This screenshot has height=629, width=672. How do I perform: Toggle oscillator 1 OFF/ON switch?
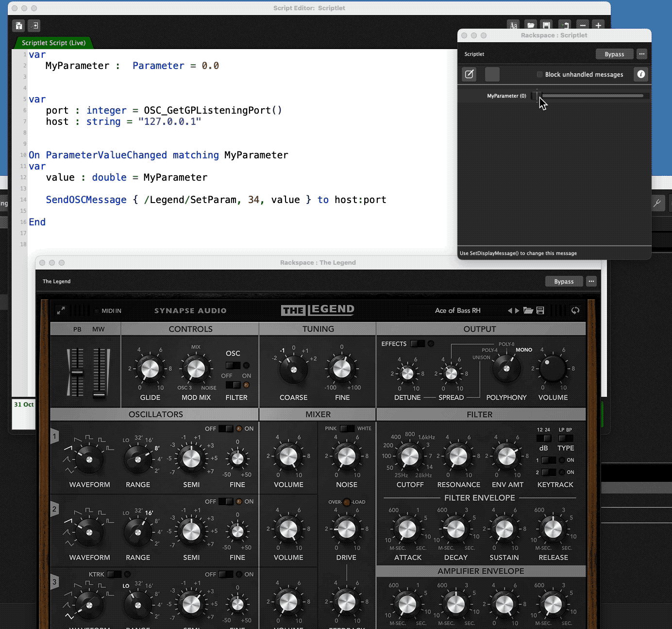click(x=226, y=428)
